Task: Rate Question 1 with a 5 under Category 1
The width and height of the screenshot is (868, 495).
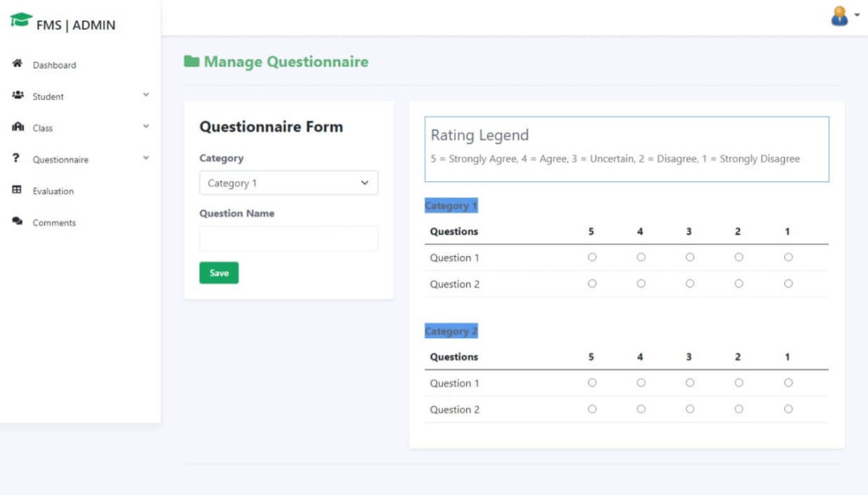Action: 591,258
